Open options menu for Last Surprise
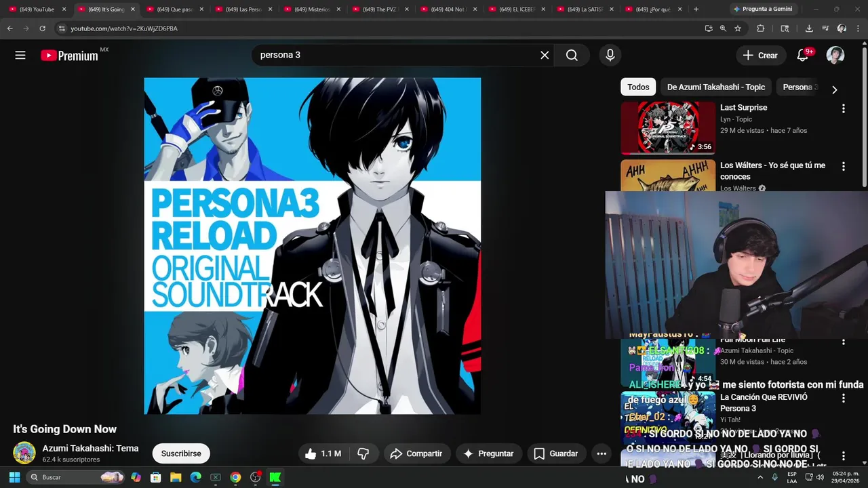868x488 pixels. point(844,108)
